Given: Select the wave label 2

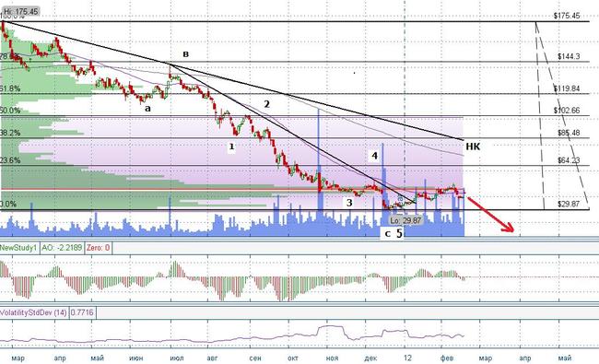Looking at the screenshot, I should pos(266,104).
